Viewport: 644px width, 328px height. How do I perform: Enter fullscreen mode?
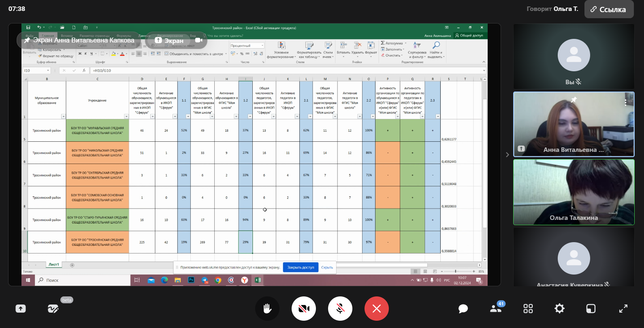(x=623, y=309)
